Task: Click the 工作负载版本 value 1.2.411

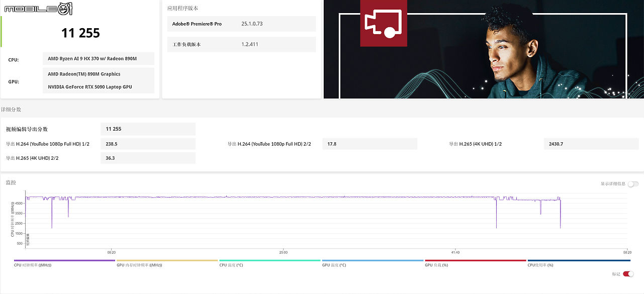Action: pos(249,44)
